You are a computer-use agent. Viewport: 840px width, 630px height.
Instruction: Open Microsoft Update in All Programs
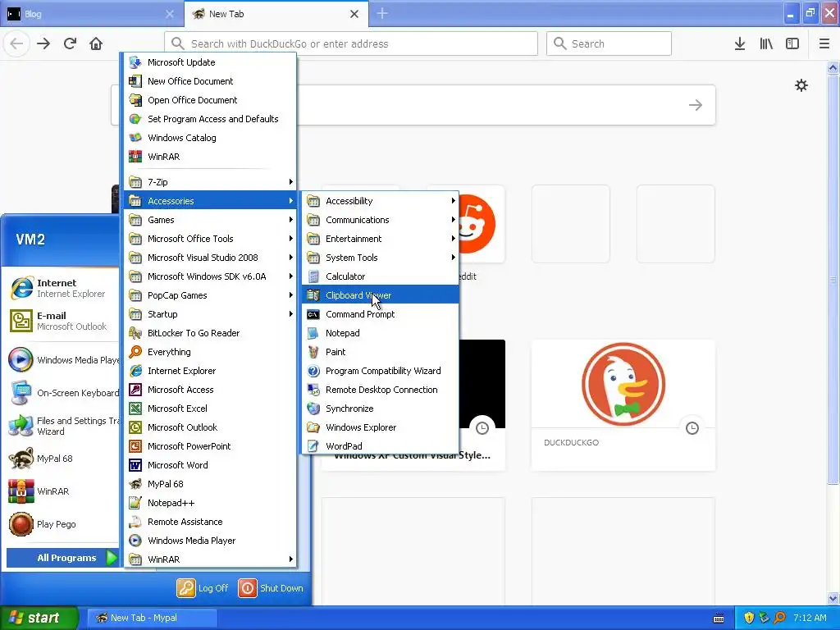tap(210, 62)
